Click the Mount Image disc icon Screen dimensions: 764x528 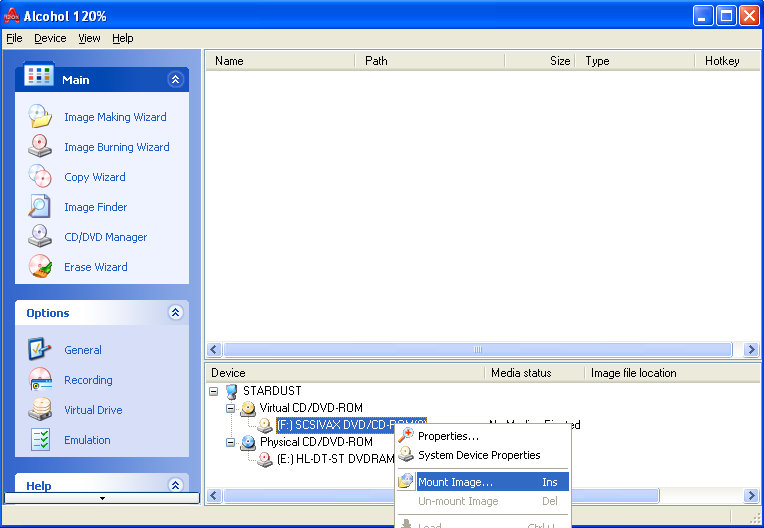pyautogui.click(x=405, y=481)
